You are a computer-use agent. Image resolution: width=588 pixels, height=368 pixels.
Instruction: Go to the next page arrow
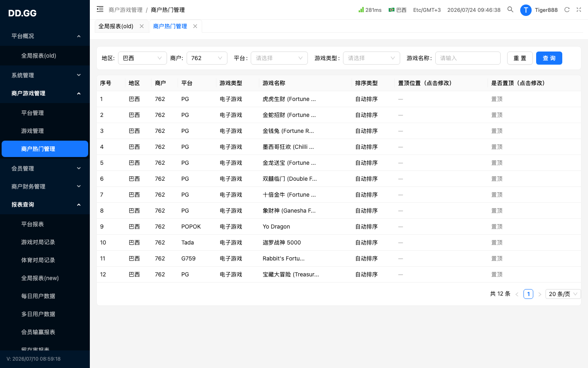(x=540, y=294)
